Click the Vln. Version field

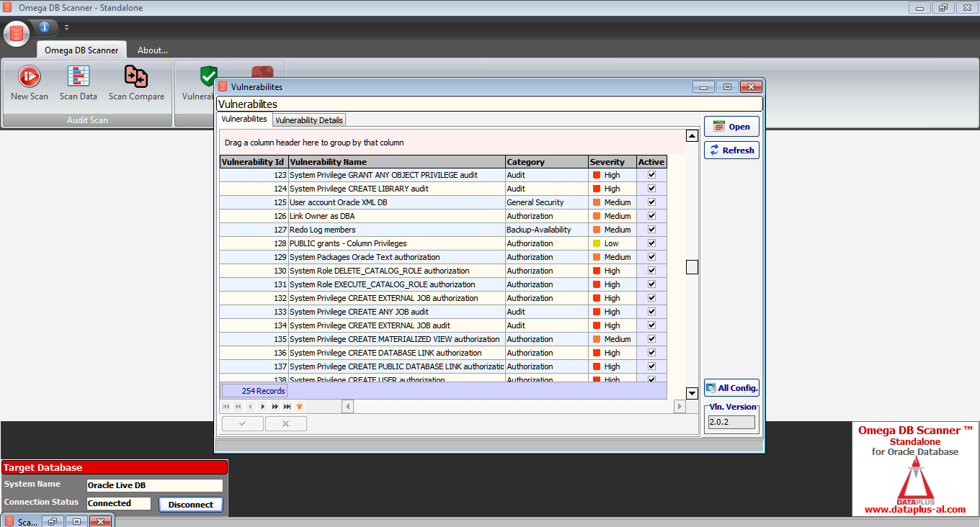click(x=731, y=423)
